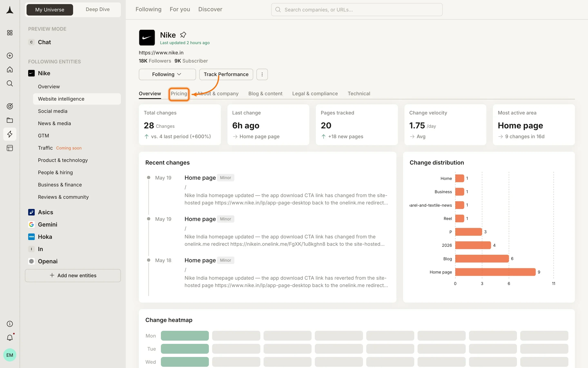Image resolution: width=588 pixels, height=368 pixels.
Task: Open the Following dropdown button
Action: pyautogui.click(x=167, y=74)
